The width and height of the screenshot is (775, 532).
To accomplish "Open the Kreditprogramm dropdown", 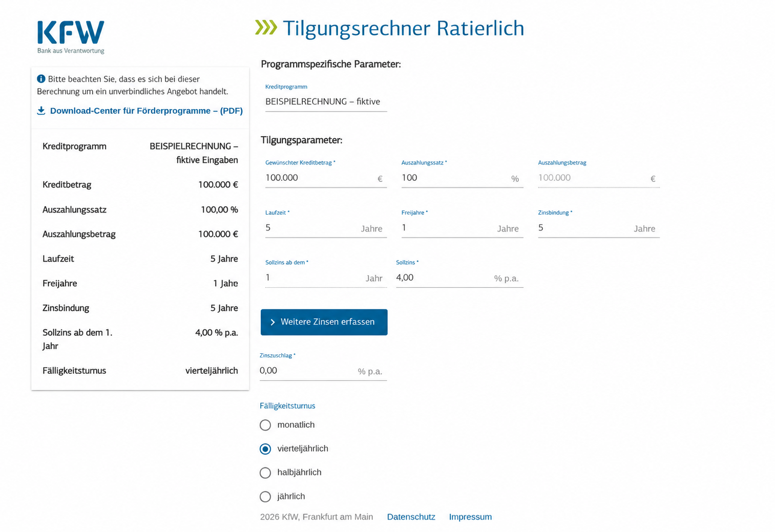I will [x=326, y=101].
